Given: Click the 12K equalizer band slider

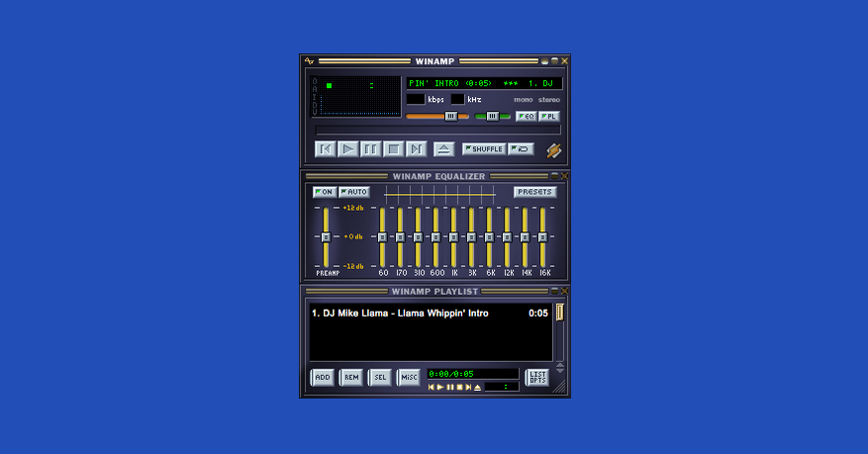Looking at the screenshot, I should (507, 237).
